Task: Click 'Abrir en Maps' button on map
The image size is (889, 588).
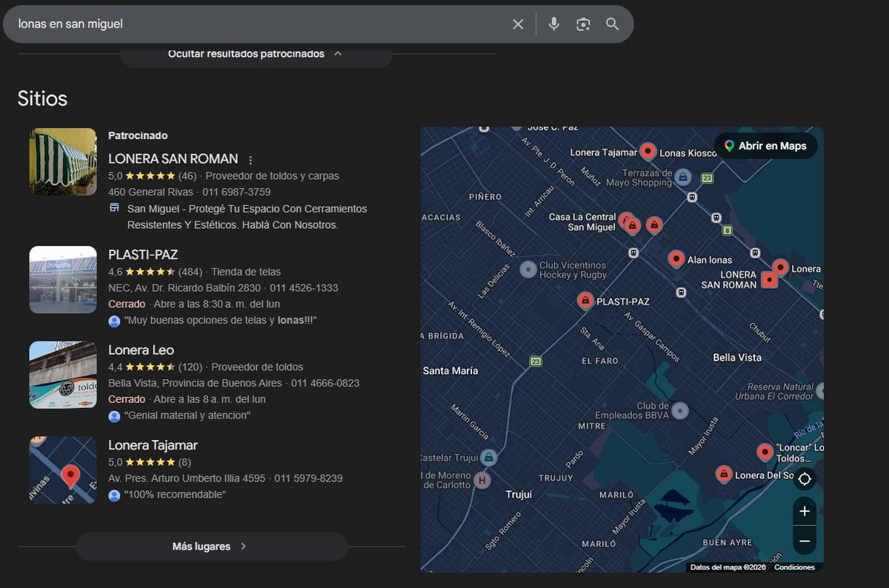Action: [766, 146]
